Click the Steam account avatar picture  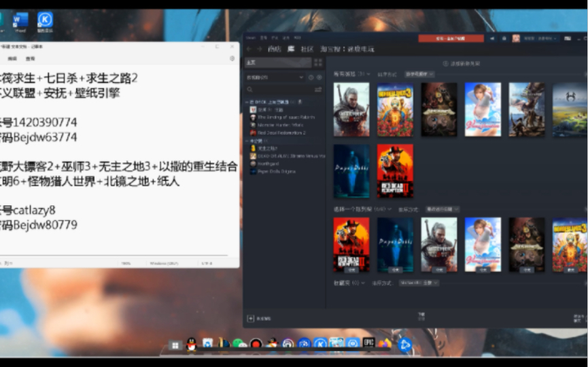pyautogui.click(x=516, y=38)
